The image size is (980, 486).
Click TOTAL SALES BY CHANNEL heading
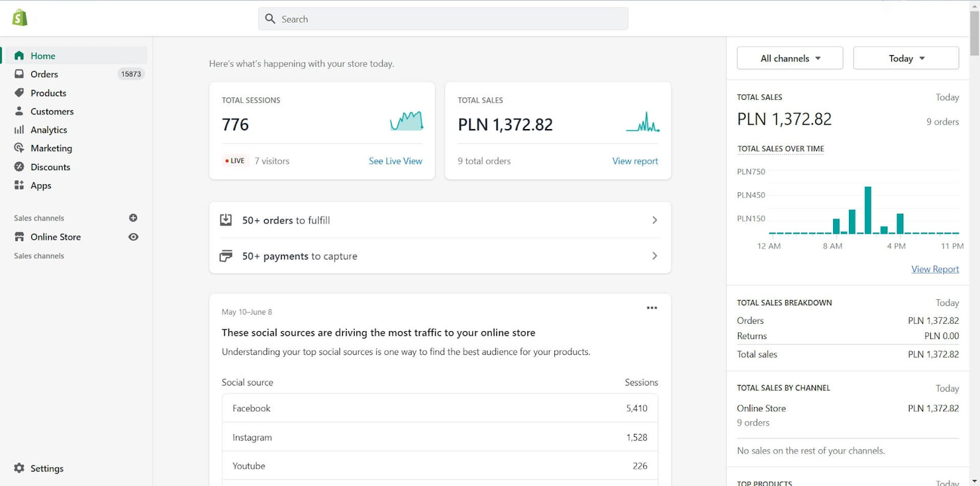click(x=783, y=388)
